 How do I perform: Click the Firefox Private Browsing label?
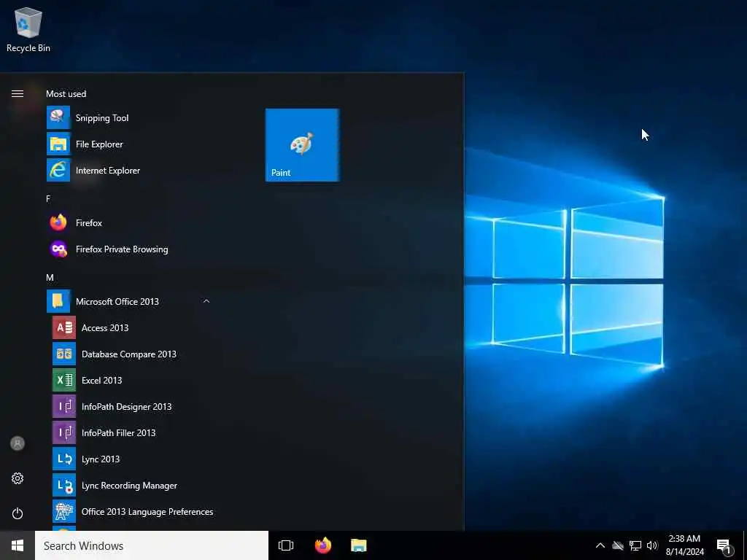122,249
